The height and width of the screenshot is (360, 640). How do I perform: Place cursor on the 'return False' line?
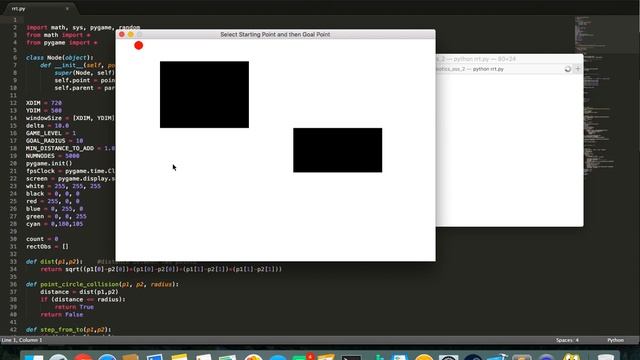click(62, 314)
